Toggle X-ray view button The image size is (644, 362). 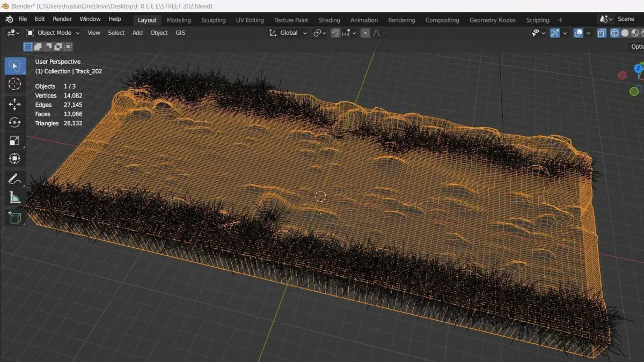point(602,33)
